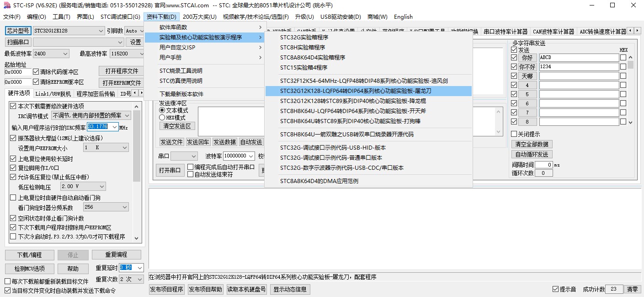
Task: Choose STC8A8K64D4的DMA应用范例 entry
Action: pos(368,181)
